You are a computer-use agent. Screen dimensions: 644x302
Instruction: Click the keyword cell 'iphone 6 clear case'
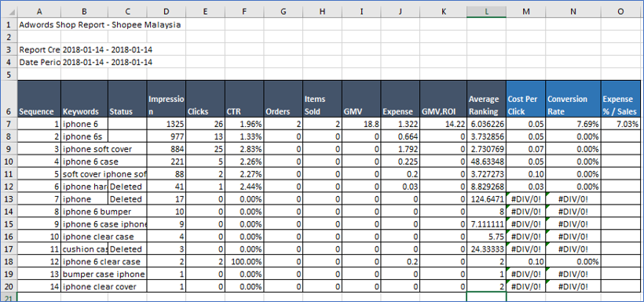(84, 261)
